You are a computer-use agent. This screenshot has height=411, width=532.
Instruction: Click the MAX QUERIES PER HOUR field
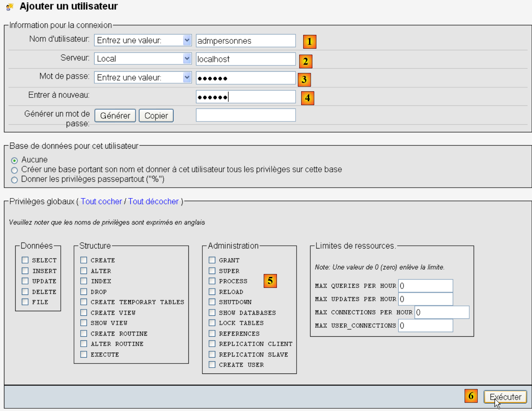click(x=426, y=286)
